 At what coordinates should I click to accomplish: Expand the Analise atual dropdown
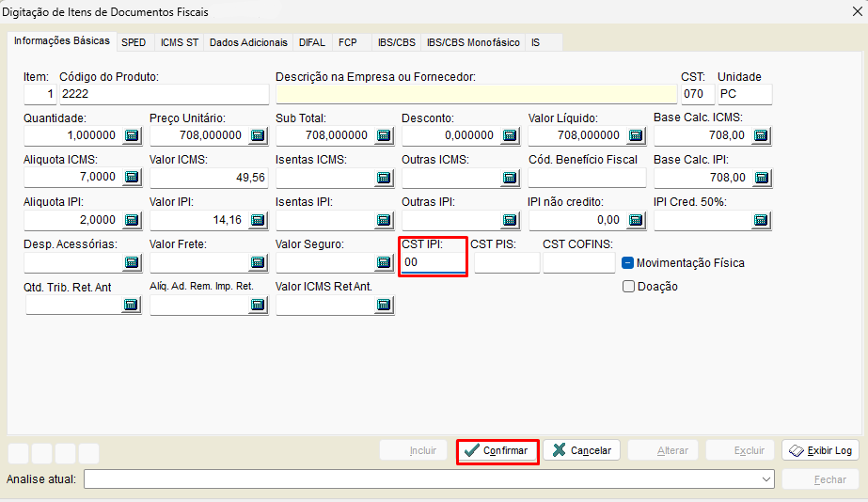(x=767, y=479)
